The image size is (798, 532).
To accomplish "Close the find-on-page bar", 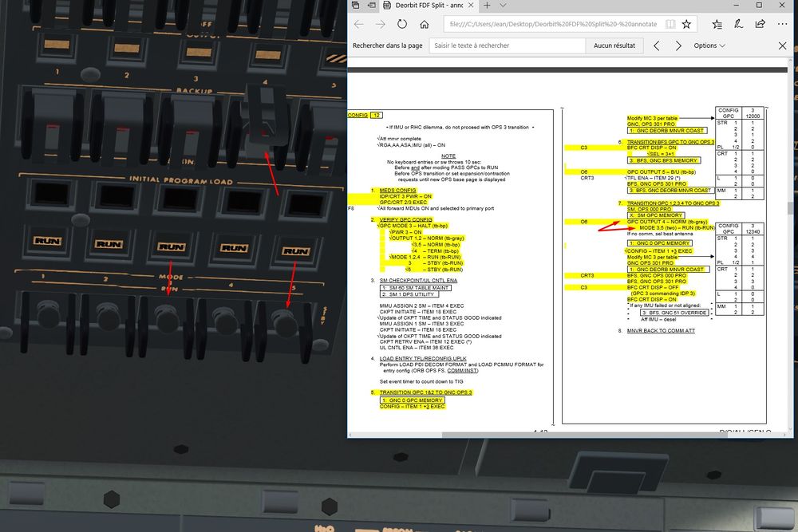I will tap(782, 45).
